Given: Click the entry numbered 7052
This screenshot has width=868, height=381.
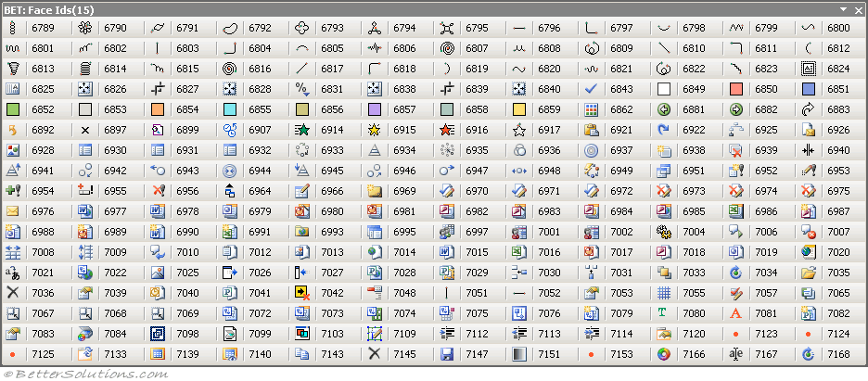Looking at the screenshot, I should tap(549, 293).
